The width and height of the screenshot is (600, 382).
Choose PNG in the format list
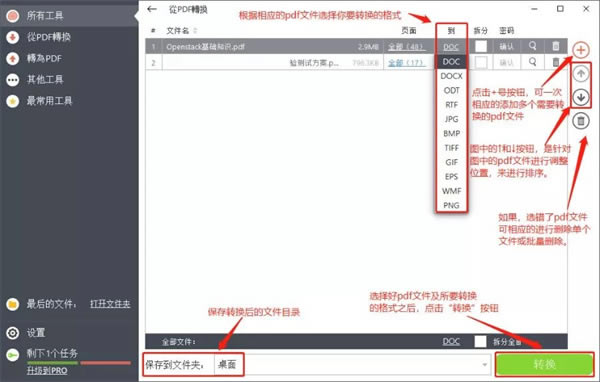pyautogui.click(x=452, y=205)
